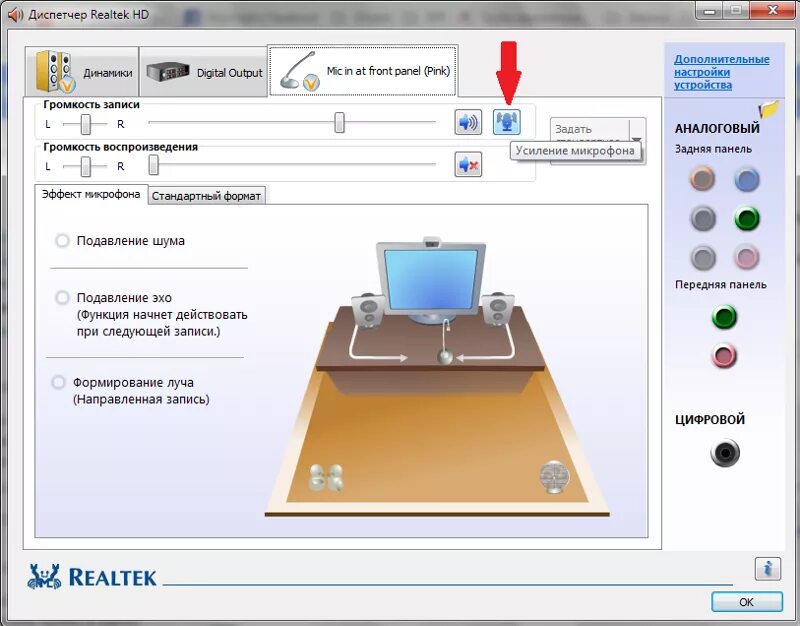
Task: Click the recording L/R balance slider
Action: (x=85, y=124)
